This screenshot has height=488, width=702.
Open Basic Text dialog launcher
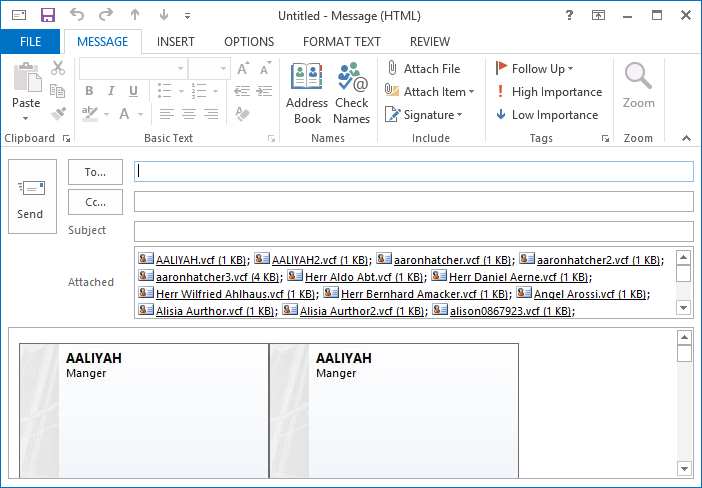click(x=271, y=139)
